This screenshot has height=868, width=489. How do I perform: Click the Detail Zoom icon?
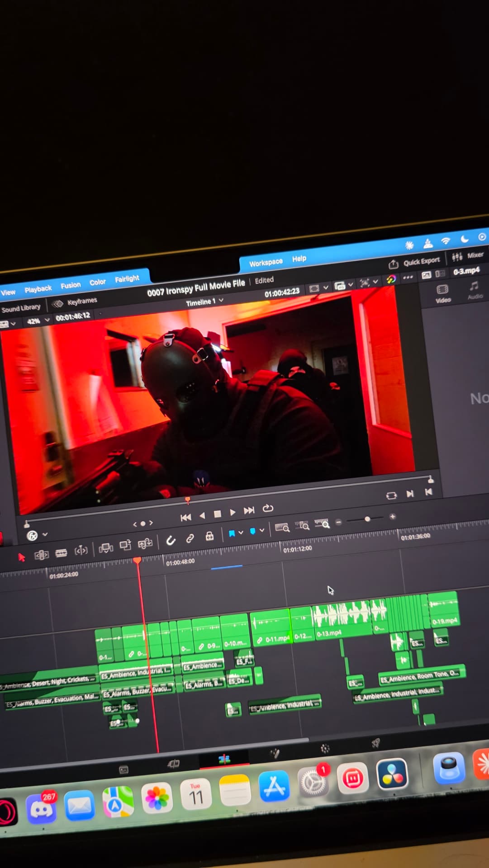click(302, 525)
